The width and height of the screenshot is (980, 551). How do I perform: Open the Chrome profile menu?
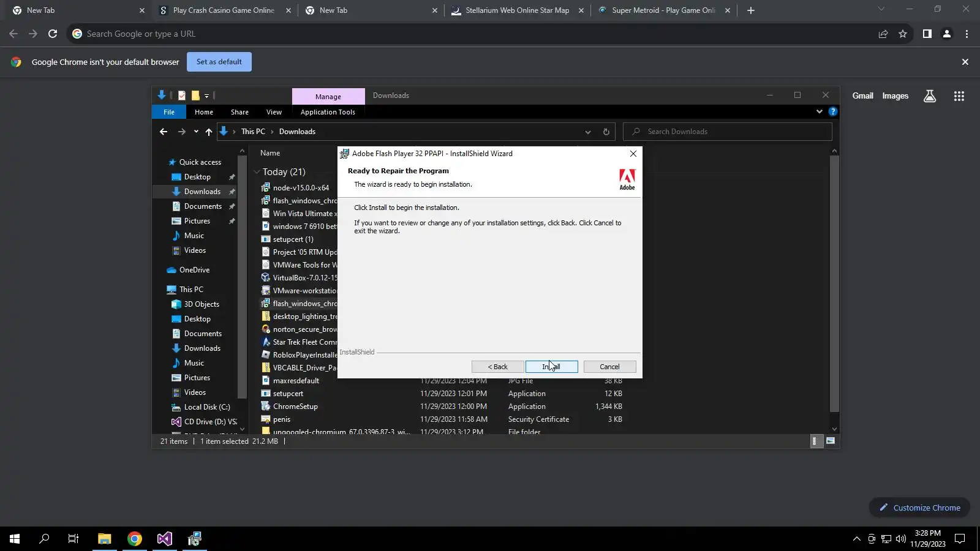947,34
